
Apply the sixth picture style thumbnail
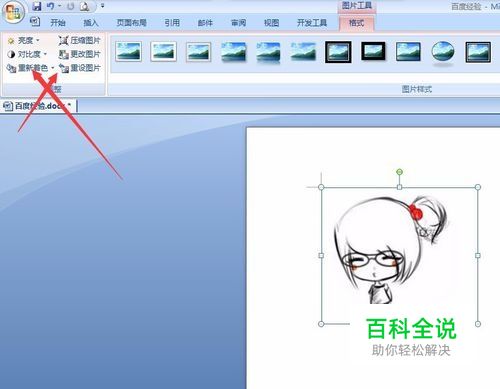click(303, 52)
